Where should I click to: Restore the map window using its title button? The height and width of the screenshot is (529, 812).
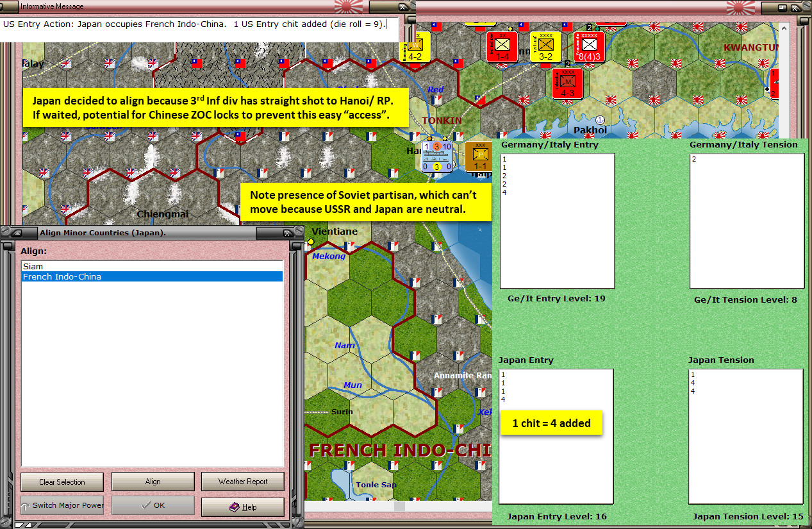[783, 7]
